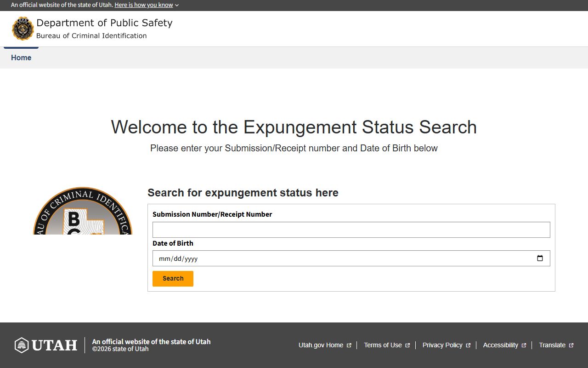Viewport: 588px width, 368px height.
Task: Click the 'Submission Number/Receipt Number' label
Action: tap(212, 214)
